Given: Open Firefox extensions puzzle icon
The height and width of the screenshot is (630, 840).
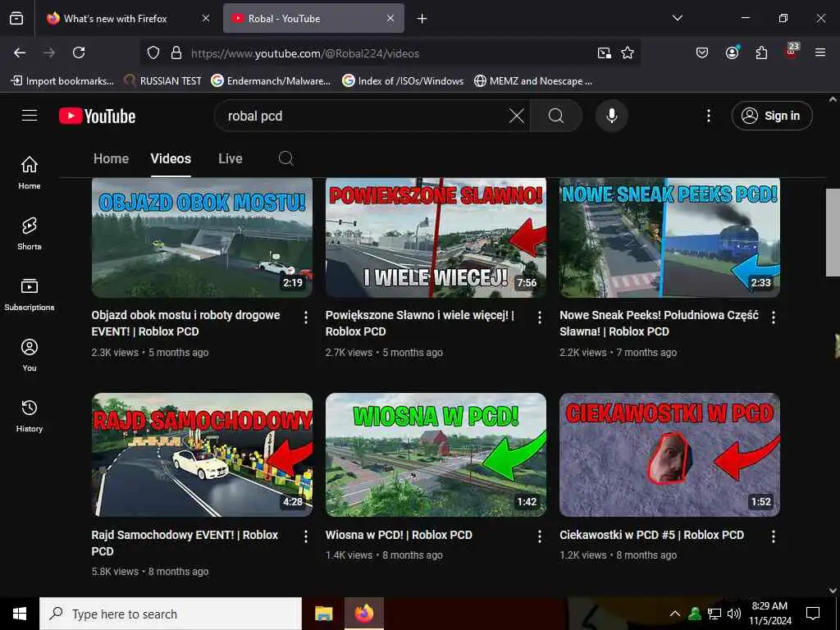Looking at the screenshot, I should [761, 52].
